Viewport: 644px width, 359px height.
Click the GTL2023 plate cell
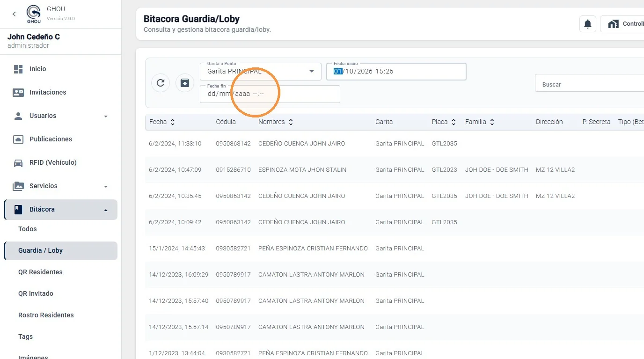pyautogui.click(x=444, y=170)
